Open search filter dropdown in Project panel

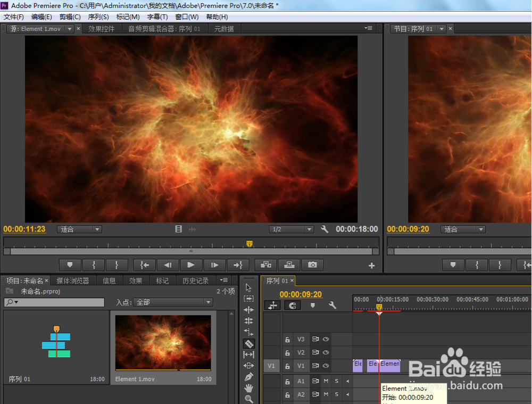coord(12,302)
